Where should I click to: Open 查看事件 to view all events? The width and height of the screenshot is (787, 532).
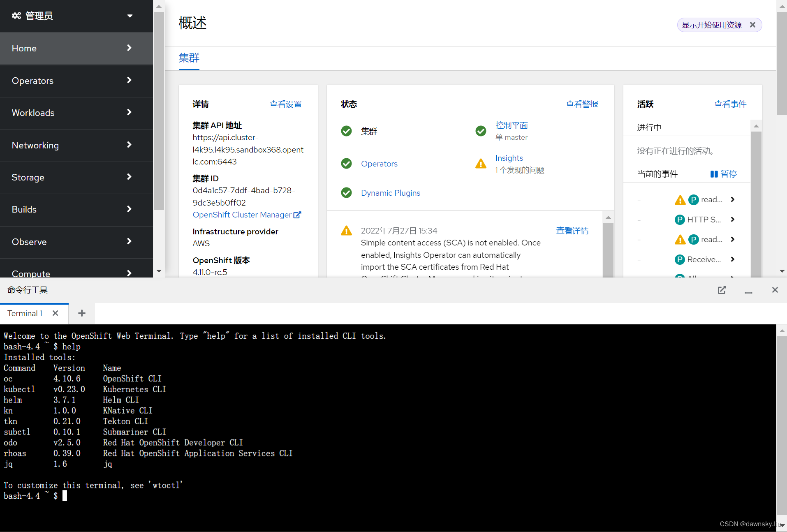730,104
